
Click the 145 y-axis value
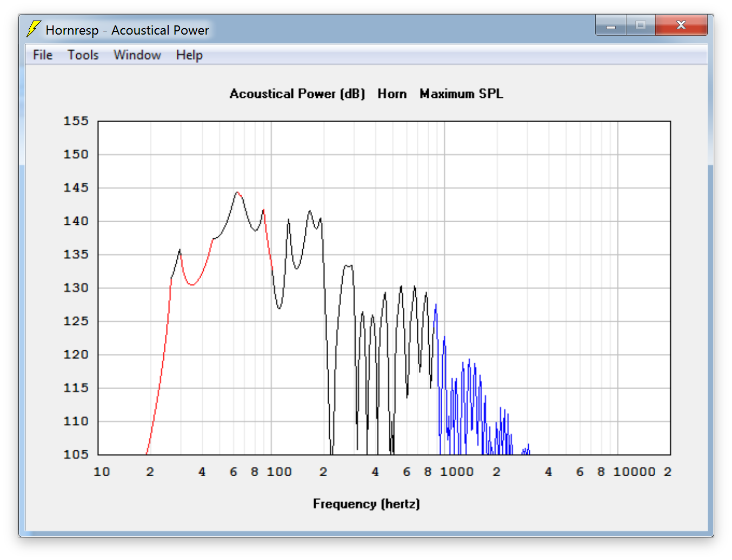pyautogui.click(x=76, y=188)
